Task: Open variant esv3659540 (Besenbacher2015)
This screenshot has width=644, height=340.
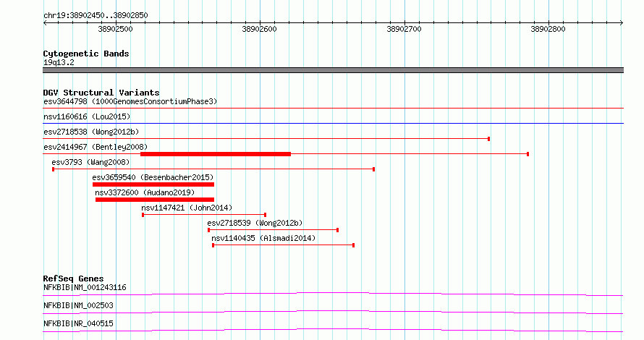Action: click(153, 177)
